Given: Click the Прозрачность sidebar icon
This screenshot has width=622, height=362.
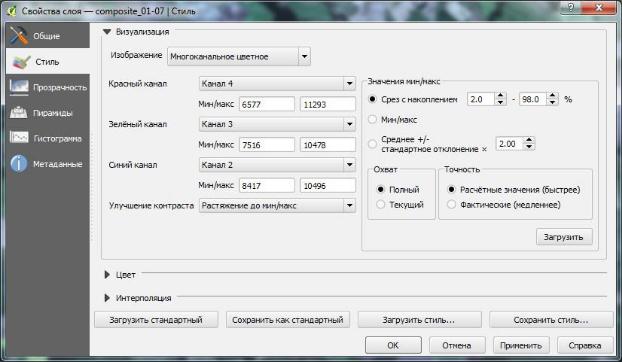Looking at the screenshot, I should point(19,87).
